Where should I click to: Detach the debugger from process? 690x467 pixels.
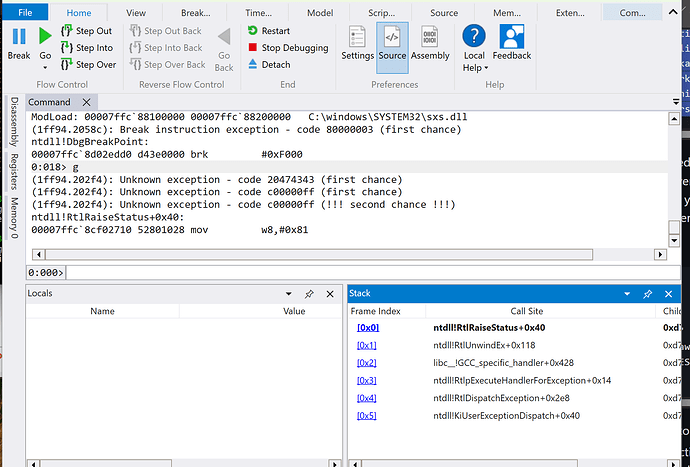[269, 64]
